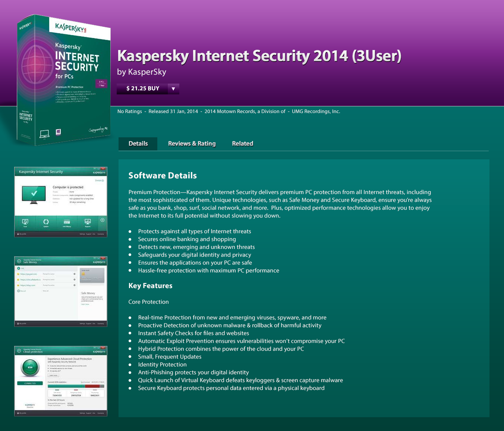This screenshot has height=431, width=504.
Task: Click the 'Hybrid Protection combines' bullet
Action: 221,349
